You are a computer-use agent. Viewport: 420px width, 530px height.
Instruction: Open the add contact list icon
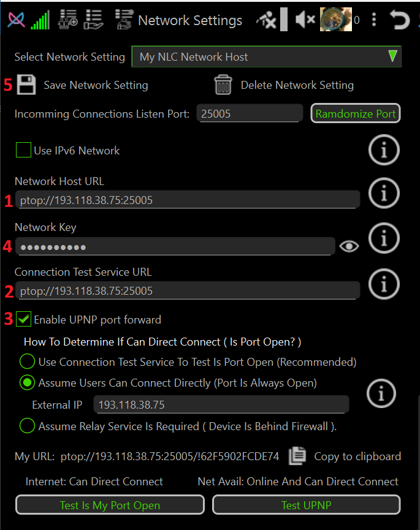(x=68, y=19)
